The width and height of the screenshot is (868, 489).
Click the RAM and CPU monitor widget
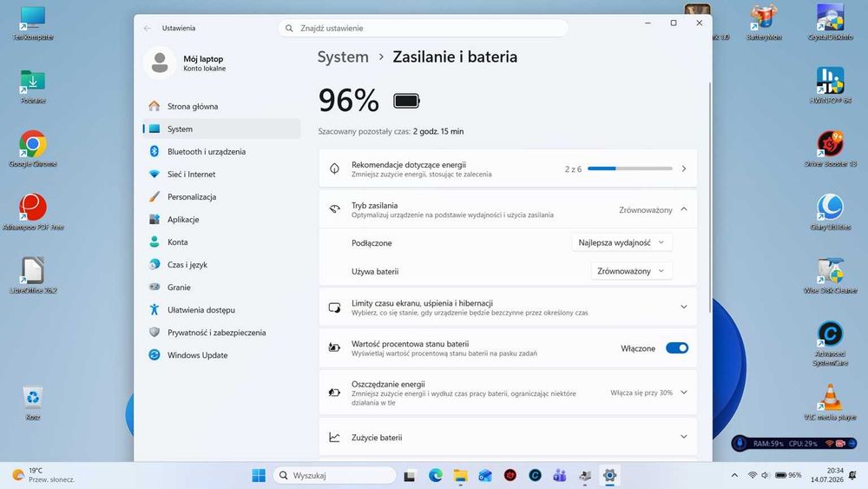pyautogui.click(x=794, y=443)
